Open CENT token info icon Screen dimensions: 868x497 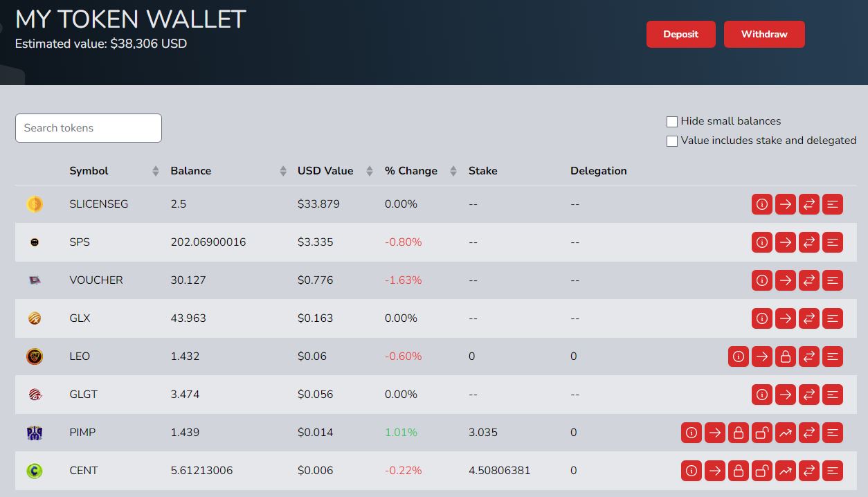(691, 471)
